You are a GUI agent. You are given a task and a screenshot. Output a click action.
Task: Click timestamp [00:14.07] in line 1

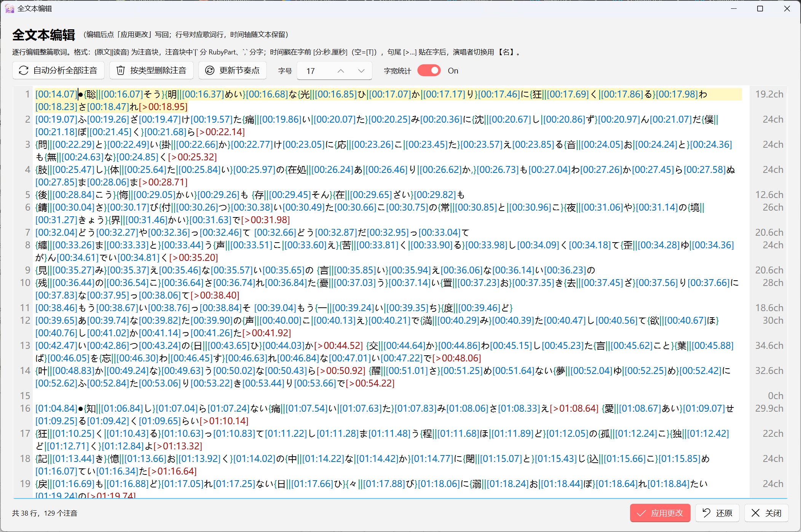56,94
